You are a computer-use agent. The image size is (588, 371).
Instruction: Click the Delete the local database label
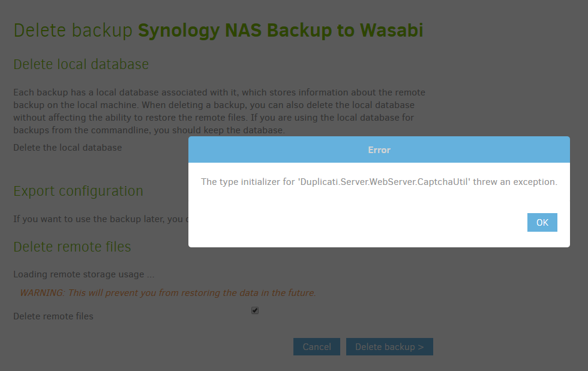67,147
